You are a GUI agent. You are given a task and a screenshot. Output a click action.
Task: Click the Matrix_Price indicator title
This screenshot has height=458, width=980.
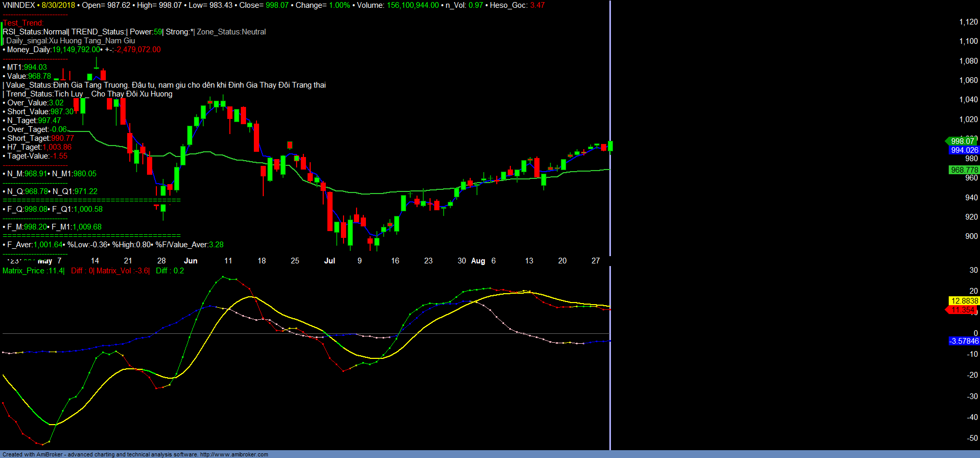pyautogui.click(x=33, y=271)
